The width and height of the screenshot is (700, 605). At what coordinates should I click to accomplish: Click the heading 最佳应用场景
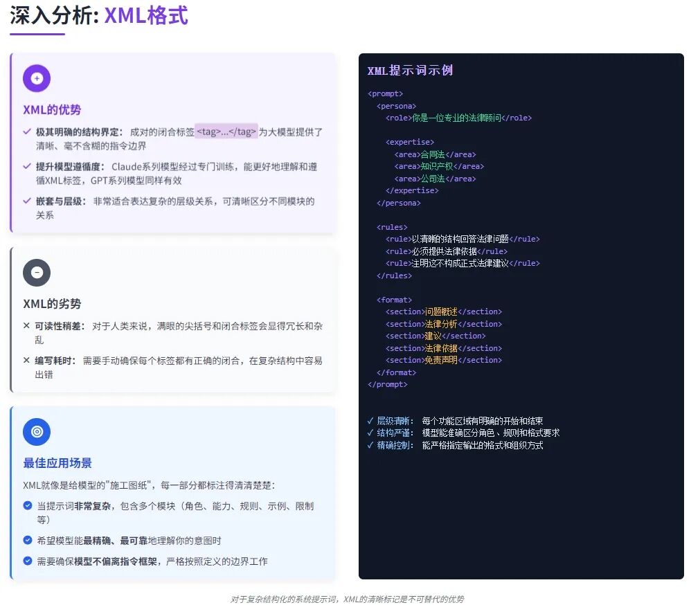pyautogui.click(x=57, y=463)
